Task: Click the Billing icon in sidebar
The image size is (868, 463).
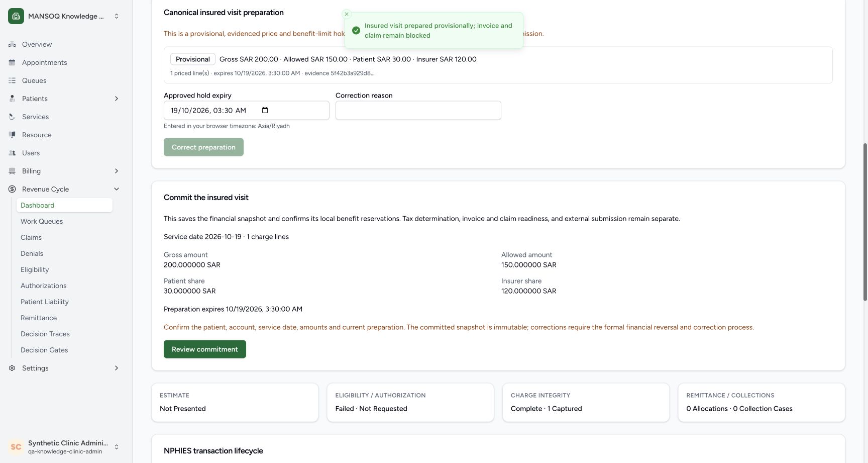Action: (12, 171)
